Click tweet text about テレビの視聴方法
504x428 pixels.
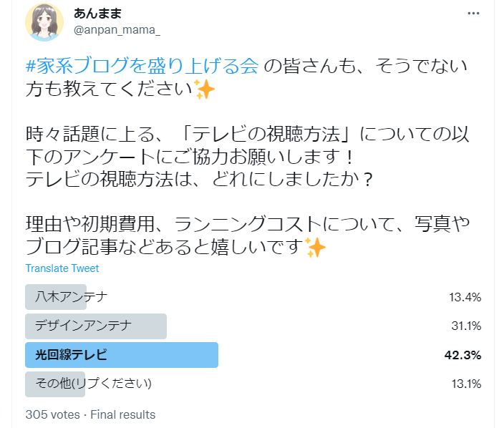[247, 156]
